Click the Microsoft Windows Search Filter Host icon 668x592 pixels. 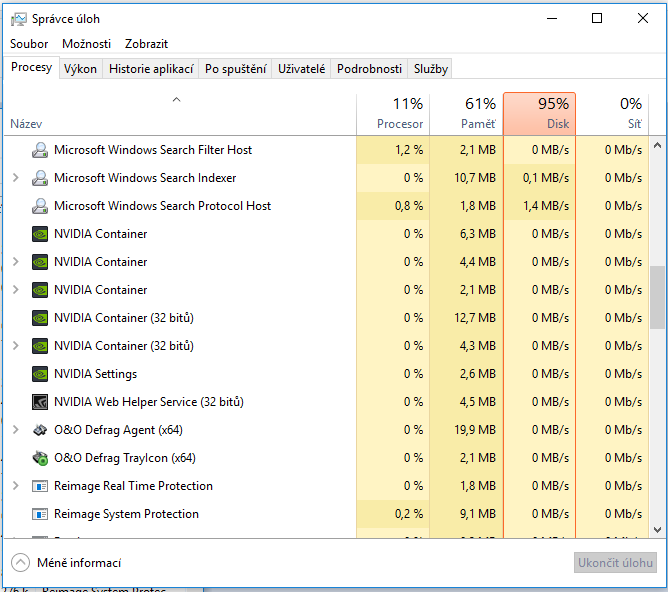point(40,150)
